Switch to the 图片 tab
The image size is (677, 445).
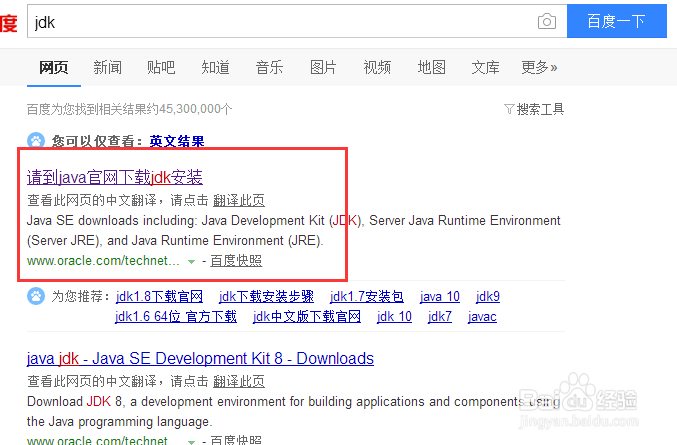pyautogui.click(x=323, y=67)
